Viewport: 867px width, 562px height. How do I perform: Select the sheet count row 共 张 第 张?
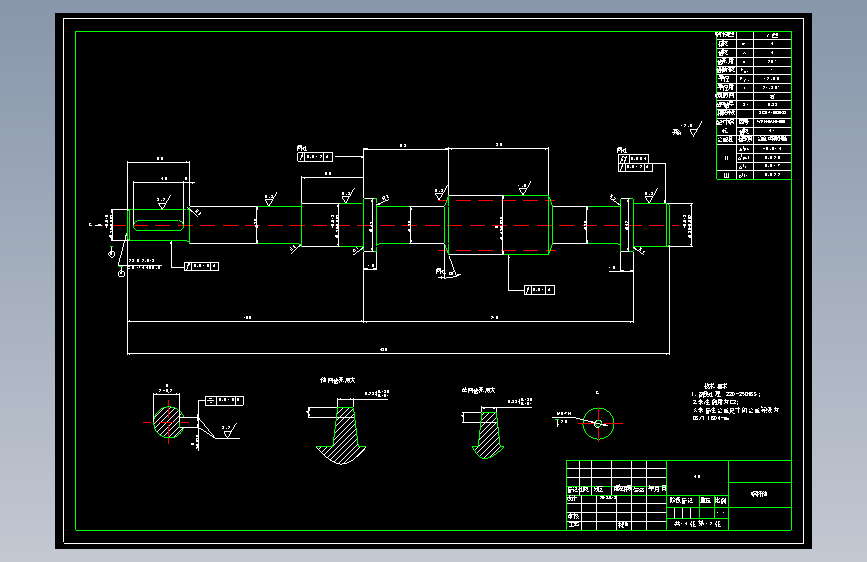coord(697,524)
